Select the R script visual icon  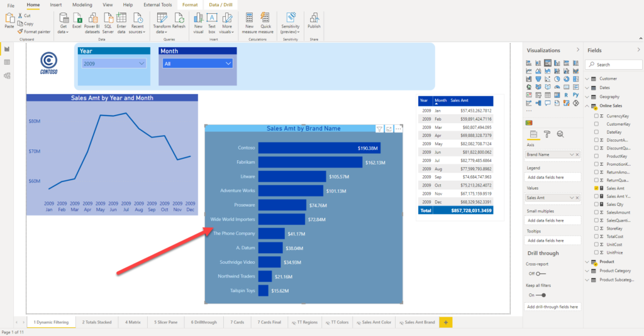pyautogui.click(x=567, y=95)
